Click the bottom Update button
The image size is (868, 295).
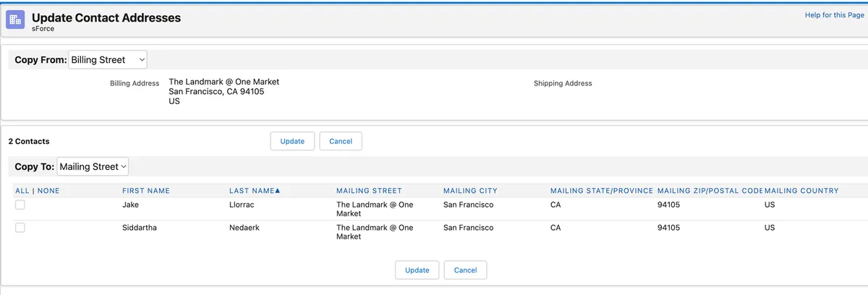417,270
